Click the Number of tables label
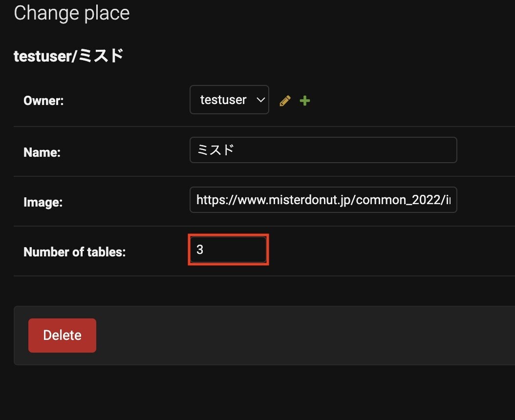 click(75, 252)
